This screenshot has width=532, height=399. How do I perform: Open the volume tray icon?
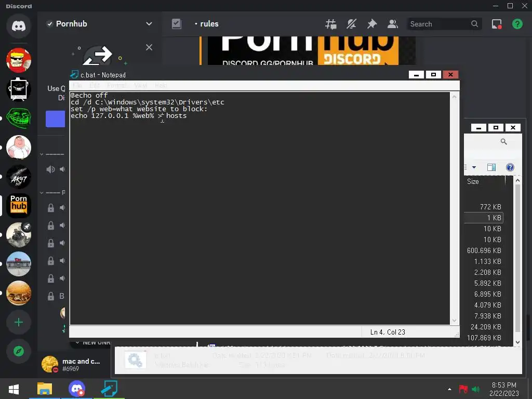(x=476, y=389)
